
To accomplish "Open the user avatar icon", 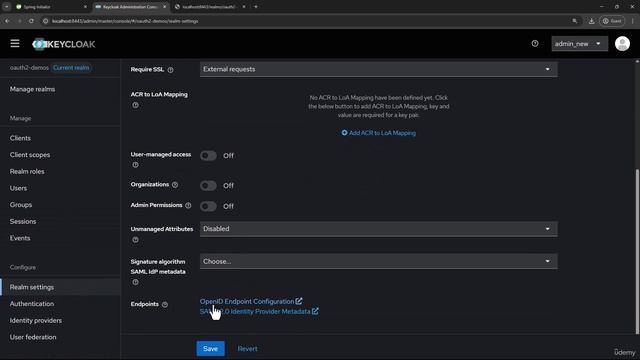I will (x=622, y=43).
